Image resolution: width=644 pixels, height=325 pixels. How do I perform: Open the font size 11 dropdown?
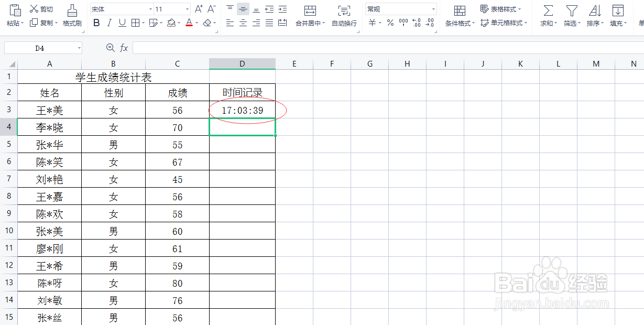click(187, 9)
